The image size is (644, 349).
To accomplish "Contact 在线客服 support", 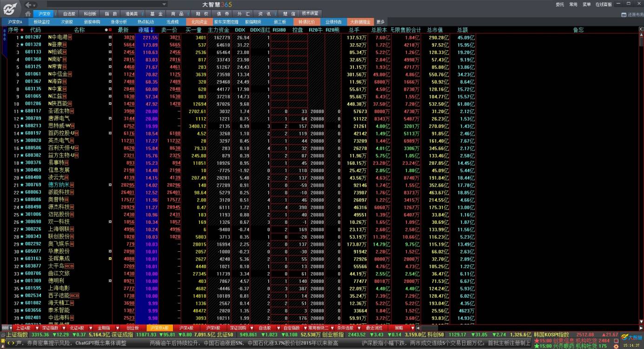I will tap(604, 4).
